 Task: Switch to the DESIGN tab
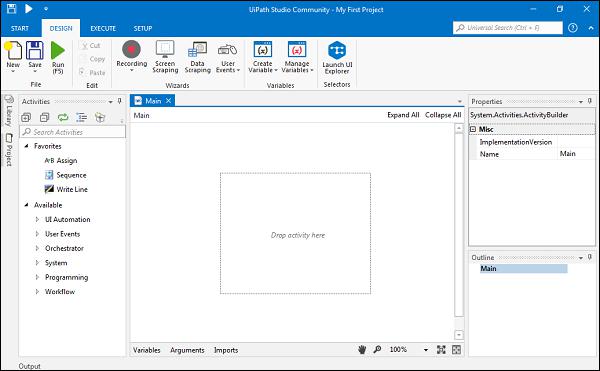coord(61,28)
